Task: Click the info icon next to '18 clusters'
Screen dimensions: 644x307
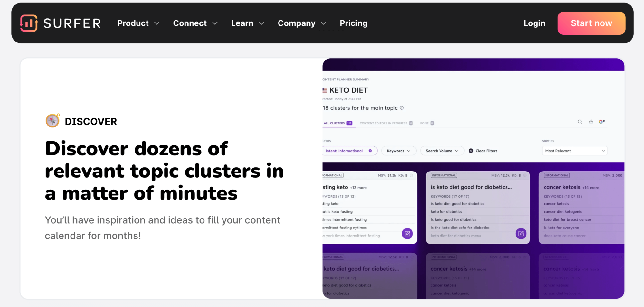Action: [x=402, y=108]
